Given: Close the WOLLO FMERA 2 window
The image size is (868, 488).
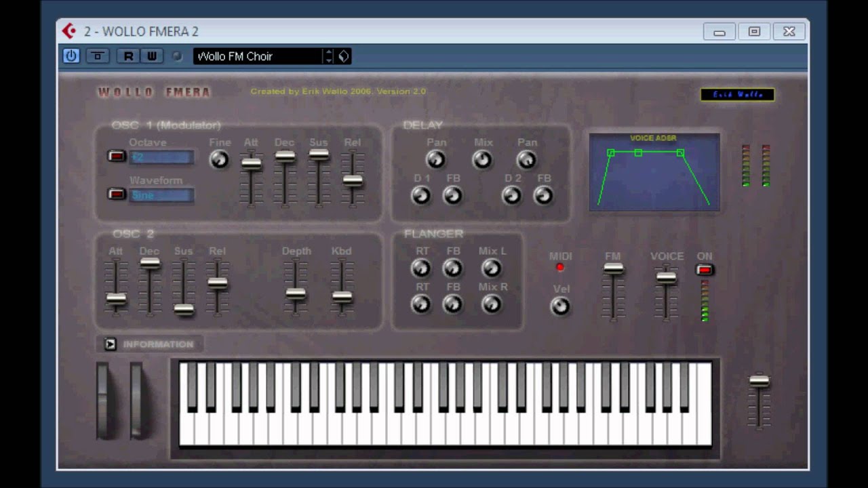Looking at the screenshot, I should pyautogui.click(x=789, y=32).
